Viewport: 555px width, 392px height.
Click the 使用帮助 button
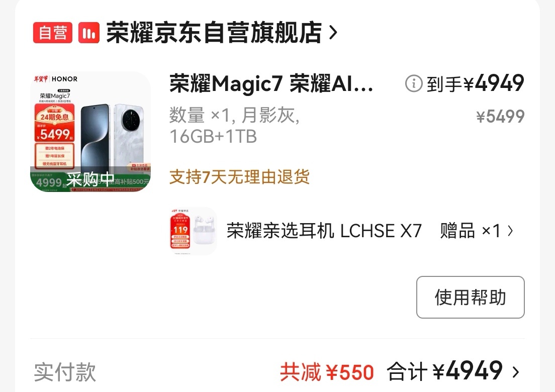(x=471, y=297)
